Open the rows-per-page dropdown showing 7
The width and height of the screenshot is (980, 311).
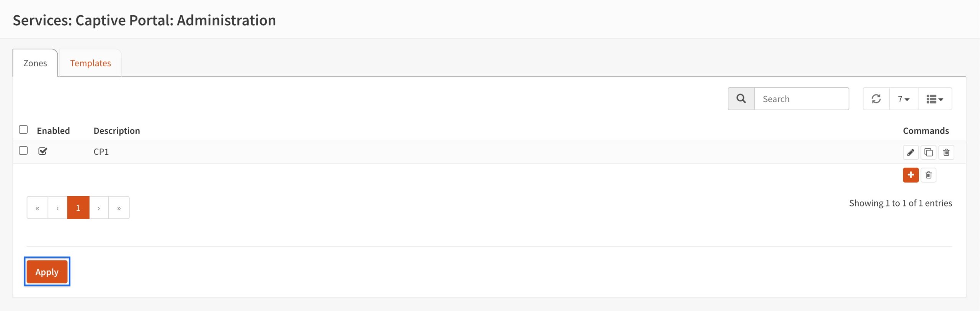(x=903, y=99)
